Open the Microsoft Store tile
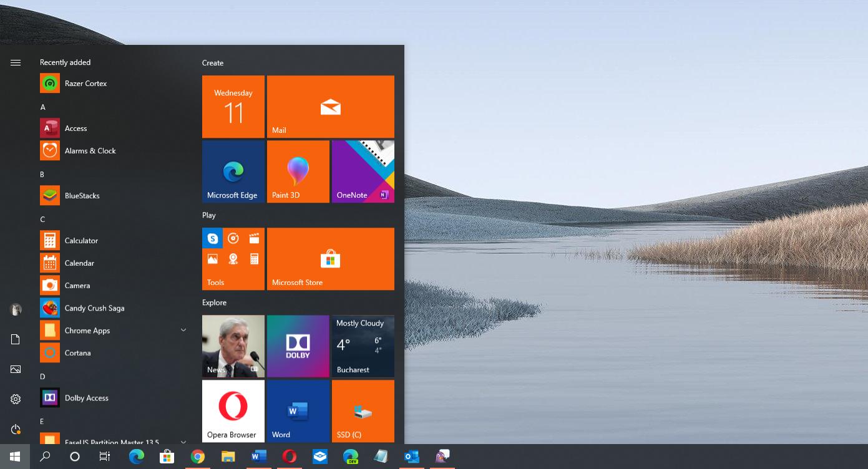Image resolution: width=868 pixels, height=469 pixels. tap(331, 259)
